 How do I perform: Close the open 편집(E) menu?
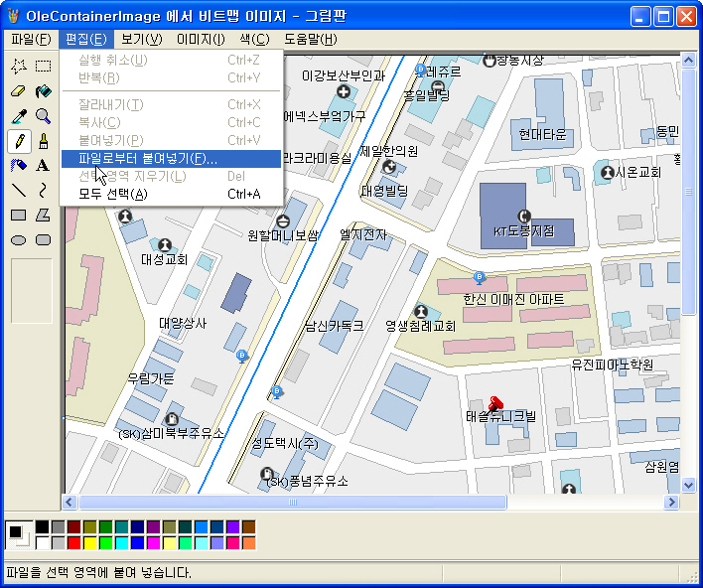86,40
